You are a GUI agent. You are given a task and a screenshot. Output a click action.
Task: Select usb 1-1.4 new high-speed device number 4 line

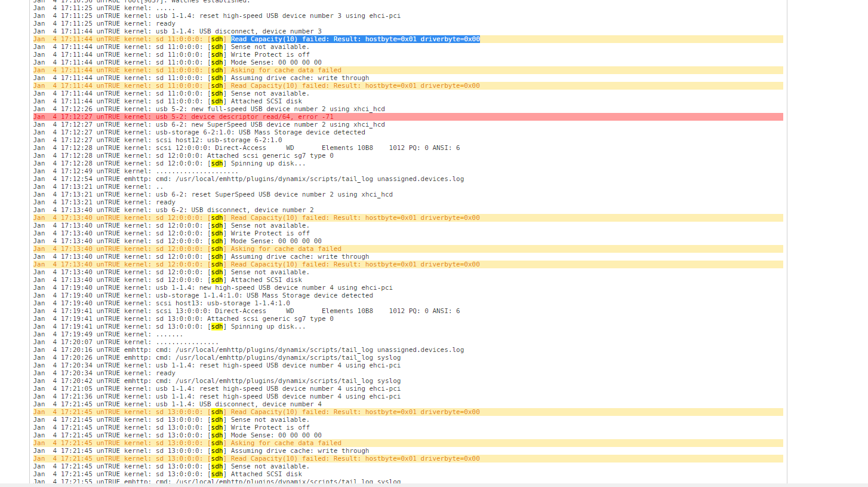[x=213, y=287]
